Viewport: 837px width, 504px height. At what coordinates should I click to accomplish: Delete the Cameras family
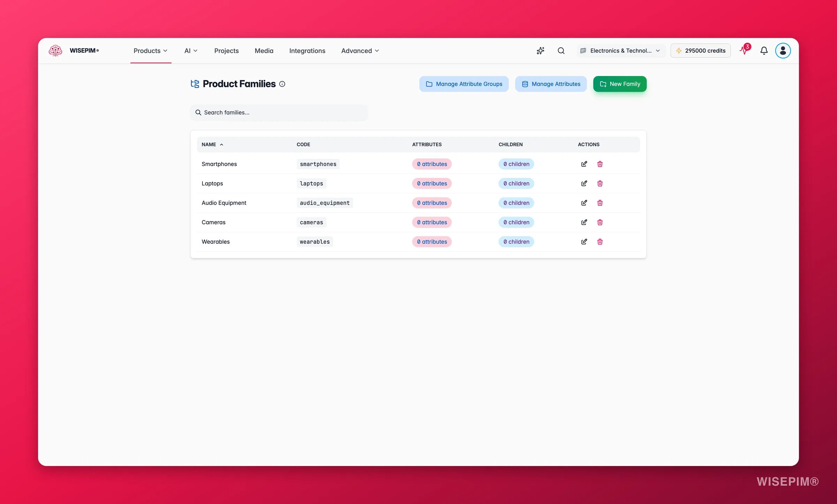pyautogui.click(x=600, y=222)
